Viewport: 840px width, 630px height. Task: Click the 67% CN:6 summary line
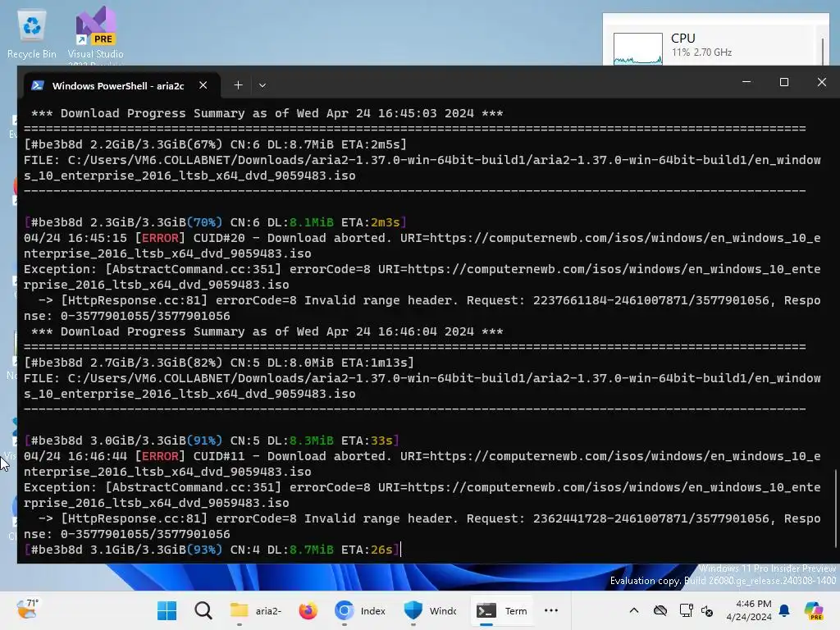pyautogui.click(x=216, y=144)
